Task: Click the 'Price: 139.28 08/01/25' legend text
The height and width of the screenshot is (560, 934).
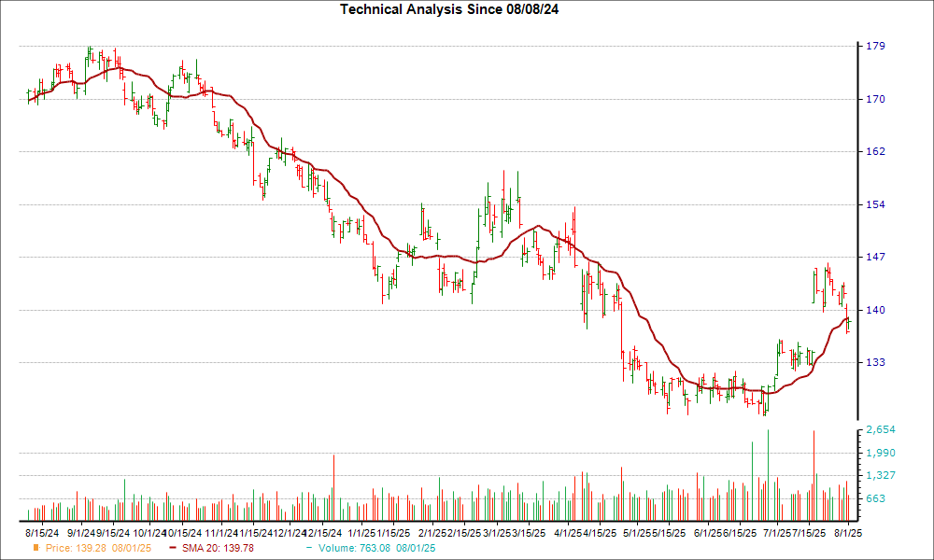Action: (x=98, y=548)
